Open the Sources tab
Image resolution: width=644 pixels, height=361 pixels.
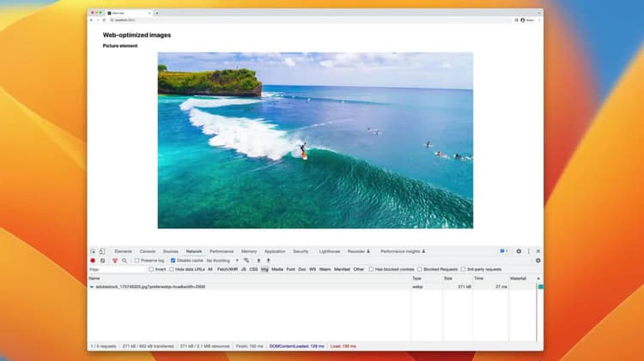pos(171,251)
